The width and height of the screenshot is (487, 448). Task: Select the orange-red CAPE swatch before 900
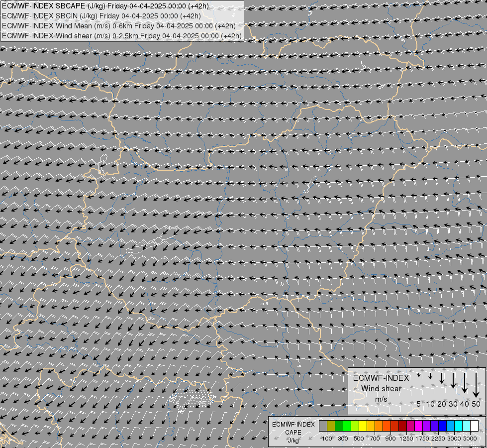(x=387, y=426)
